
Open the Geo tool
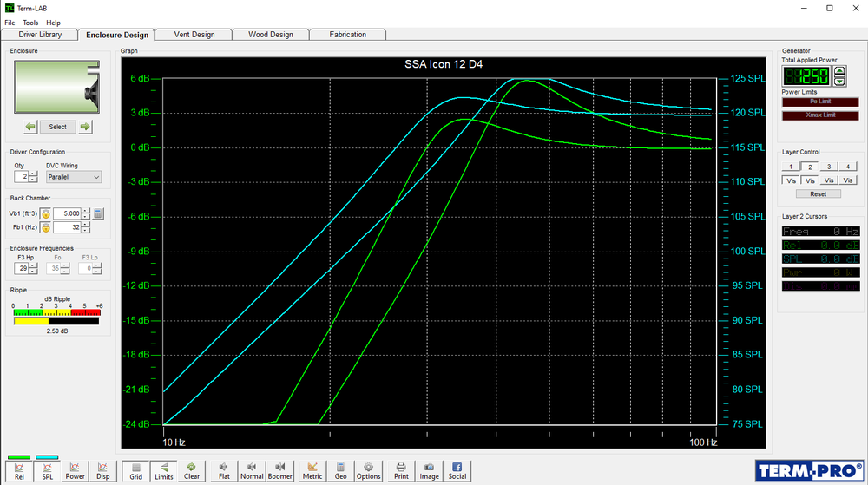340,471
